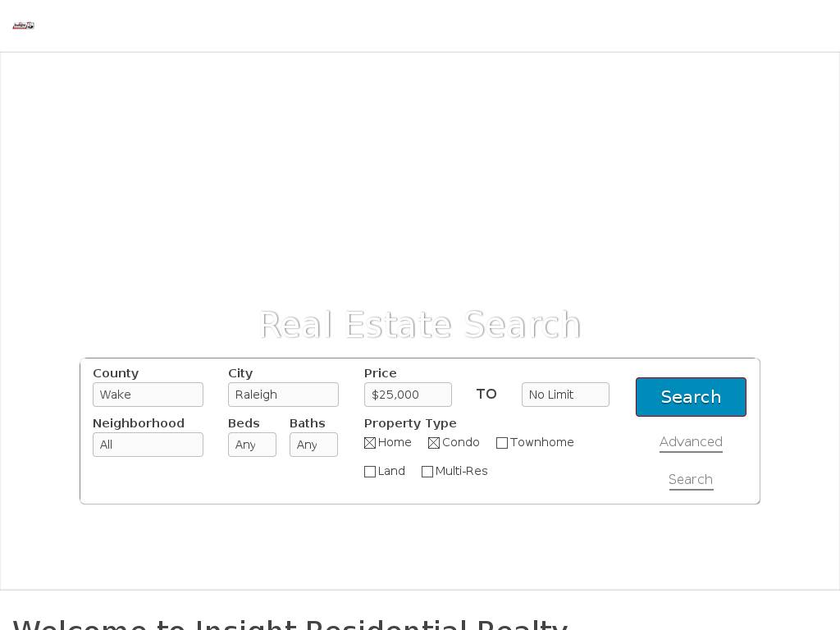Click the TO text between price fields
This screenshot has height=630, width=840.
pos(486,394)
